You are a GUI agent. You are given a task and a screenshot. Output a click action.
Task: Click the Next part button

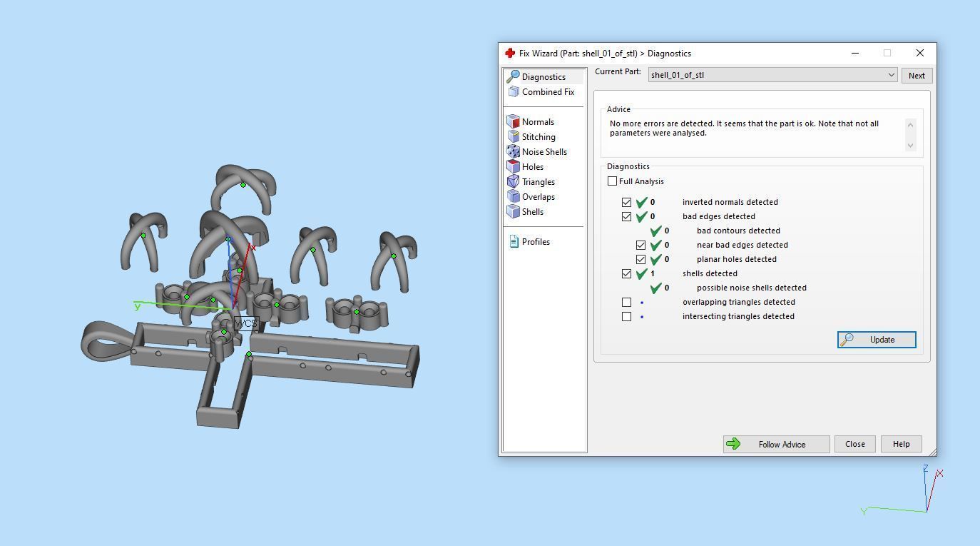tap(917, 75)
